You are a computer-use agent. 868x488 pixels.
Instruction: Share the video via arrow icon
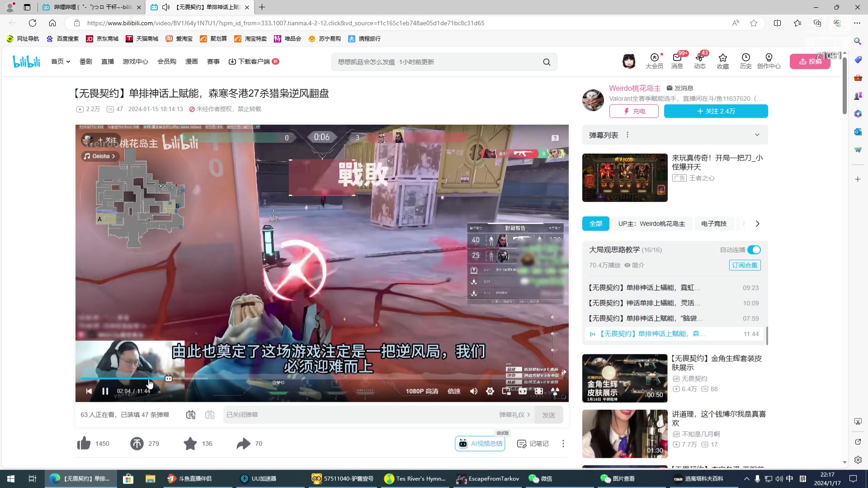click(243, 444)
